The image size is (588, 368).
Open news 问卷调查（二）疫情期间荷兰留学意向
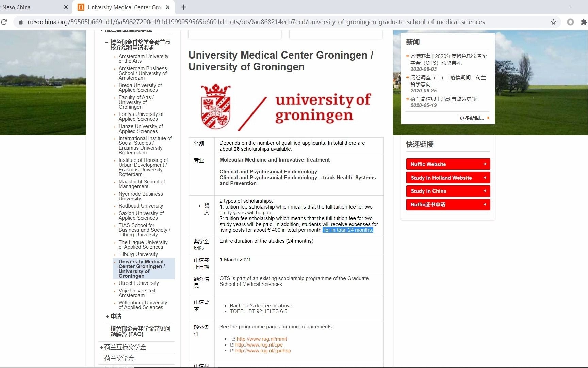(x=448, y=81)
